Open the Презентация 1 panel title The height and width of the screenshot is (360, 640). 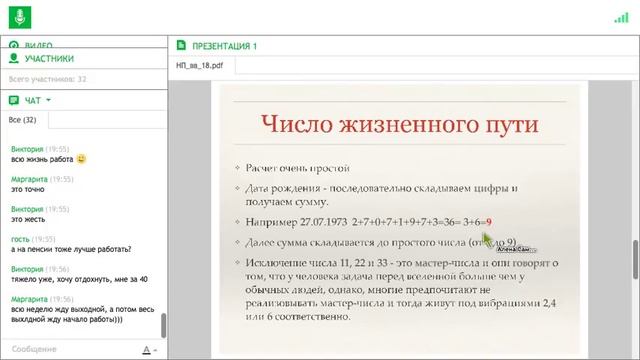pos(224,46)
